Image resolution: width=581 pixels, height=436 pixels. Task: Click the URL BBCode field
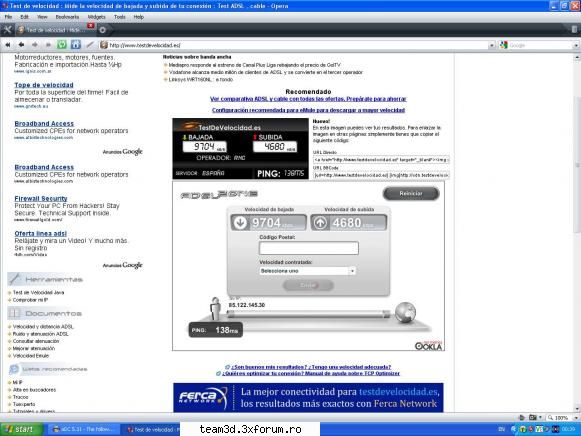click(x=381, y=175)
